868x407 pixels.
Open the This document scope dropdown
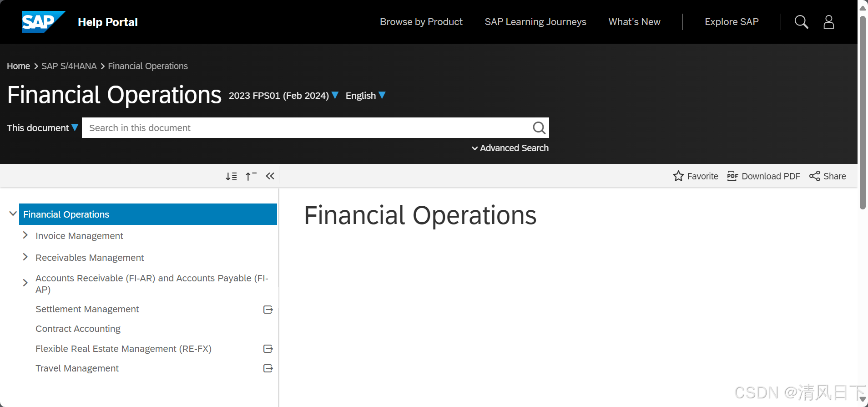(x=42, y=128)
